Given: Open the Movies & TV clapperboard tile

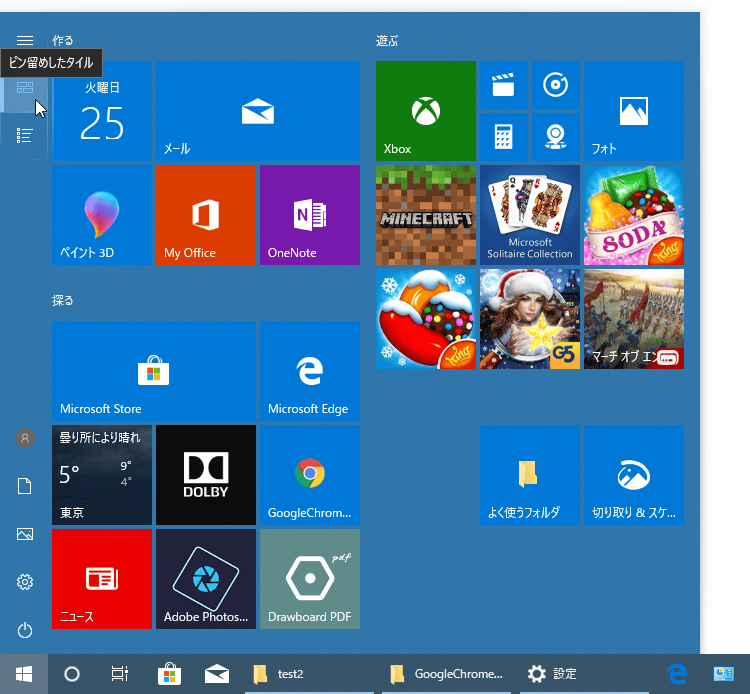Looking at the screenshot, I should click(504, 85).
